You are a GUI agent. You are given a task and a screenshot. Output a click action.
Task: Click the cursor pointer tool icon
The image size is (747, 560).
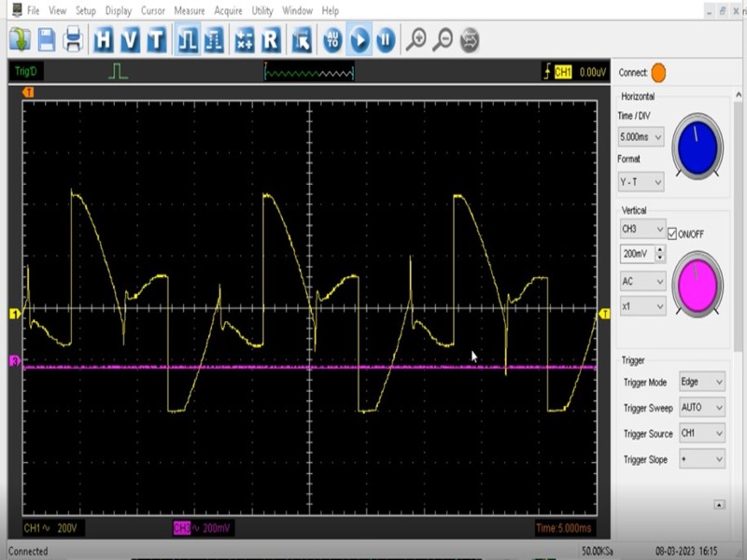click(x=302, y=39)
